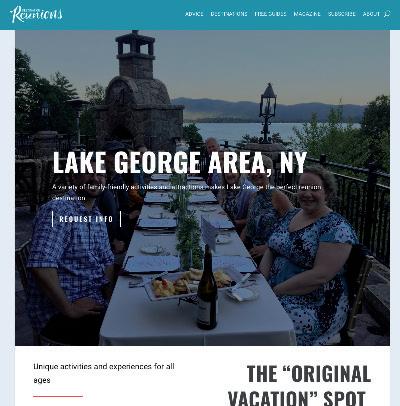Click the teal header bar background
The height and width of the screenshot is (406, 400).
123,15
